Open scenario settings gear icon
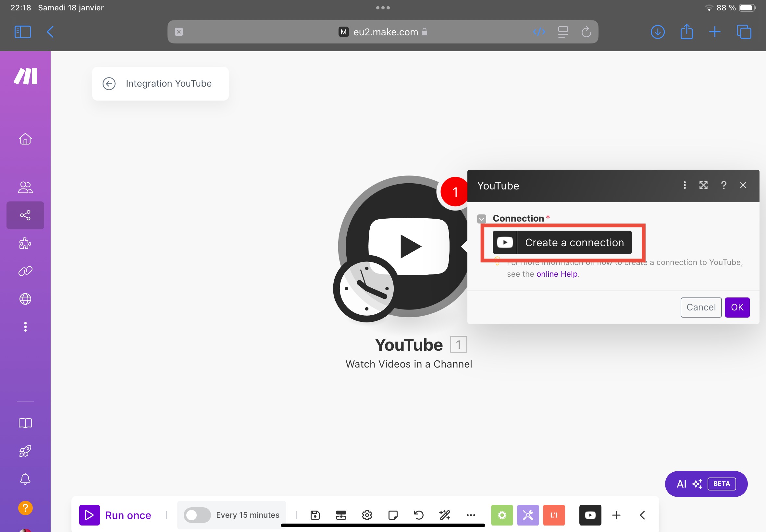The image size is (766, 532). tap(367, 515)
